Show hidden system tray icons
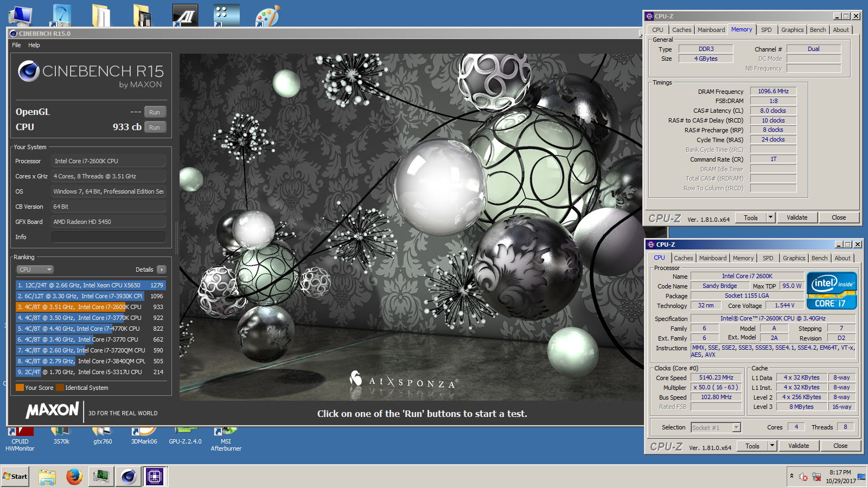Screen dimensions: 868x488 (x=792, y=476)
